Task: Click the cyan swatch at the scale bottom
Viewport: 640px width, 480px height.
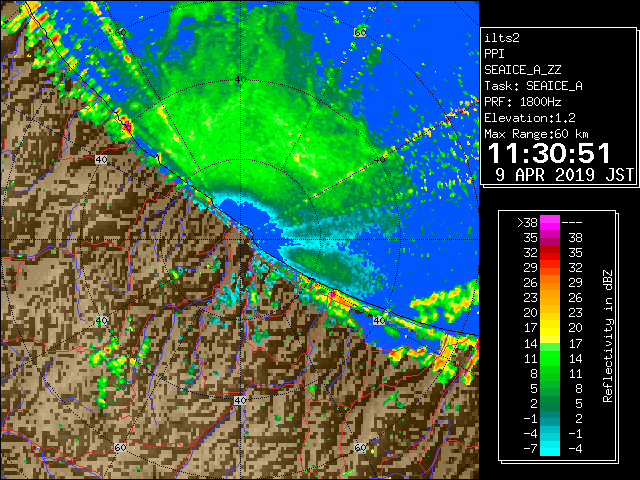Action: pos(550,448)
